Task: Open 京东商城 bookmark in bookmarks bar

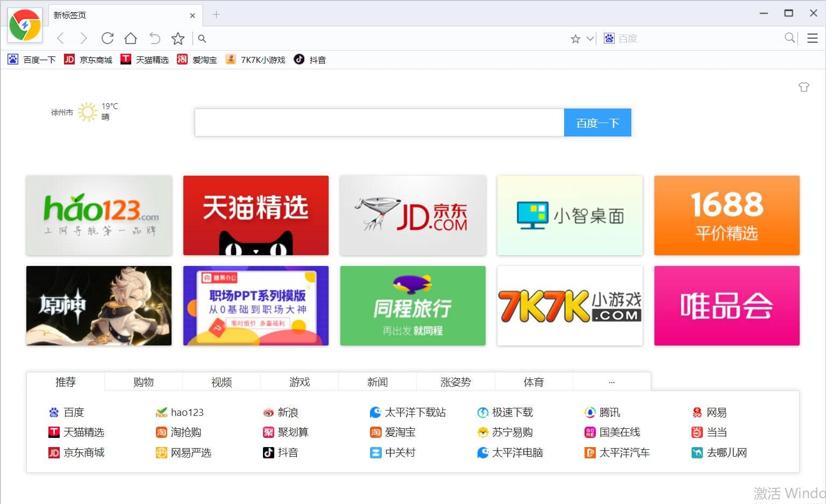Action: click(x=88, y=60)
